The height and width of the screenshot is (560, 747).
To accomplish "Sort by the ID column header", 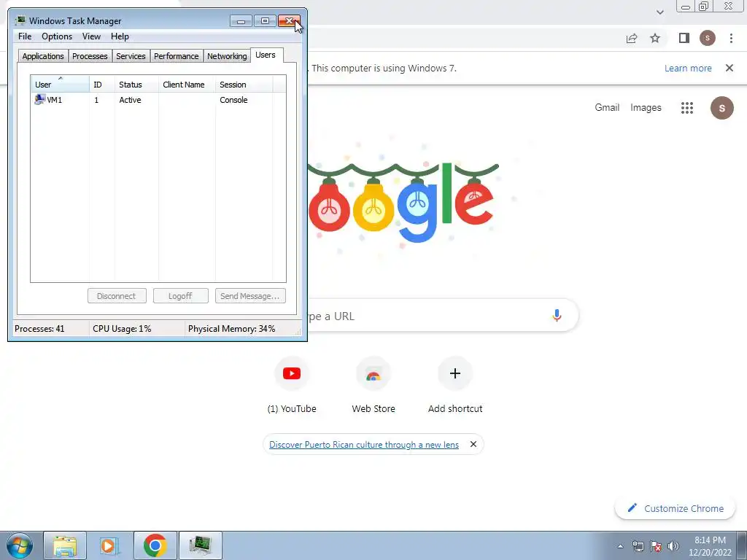I will [x=101, y=85].
